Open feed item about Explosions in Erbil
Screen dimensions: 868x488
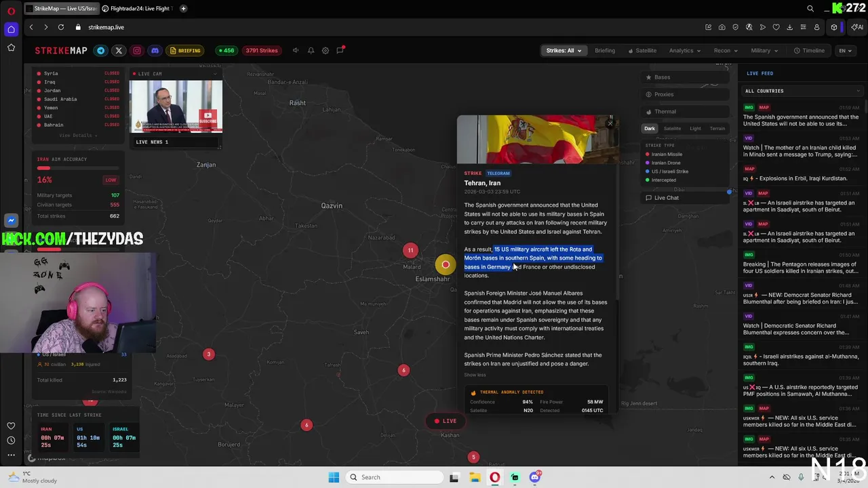click(x=802, y=175)
